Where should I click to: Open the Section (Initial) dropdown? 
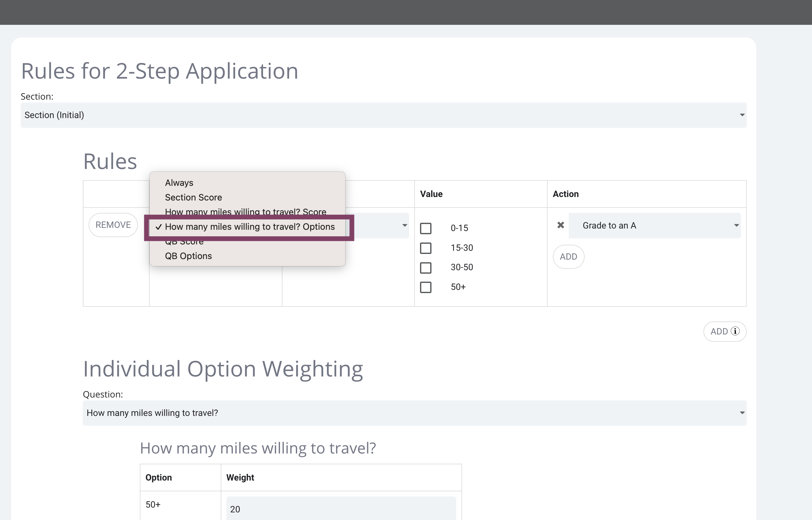pyautogui.click(x=383, y=115)
